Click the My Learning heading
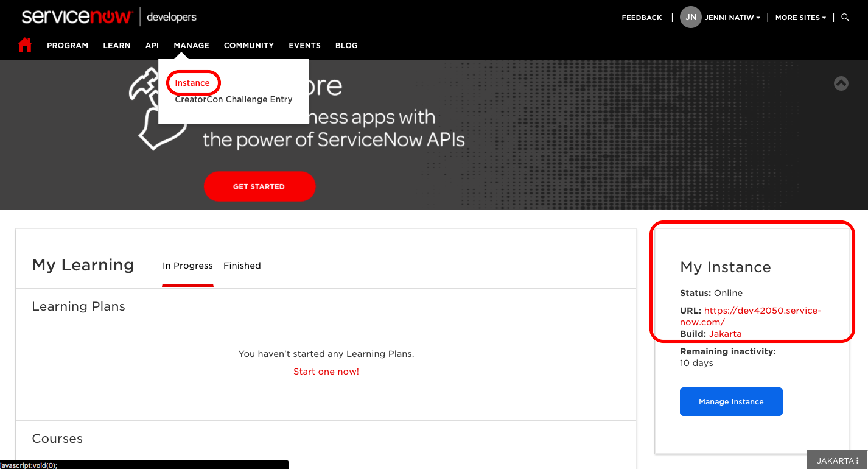Image resolution: width=868 pixels, height=469 pixels. point(83,265)
